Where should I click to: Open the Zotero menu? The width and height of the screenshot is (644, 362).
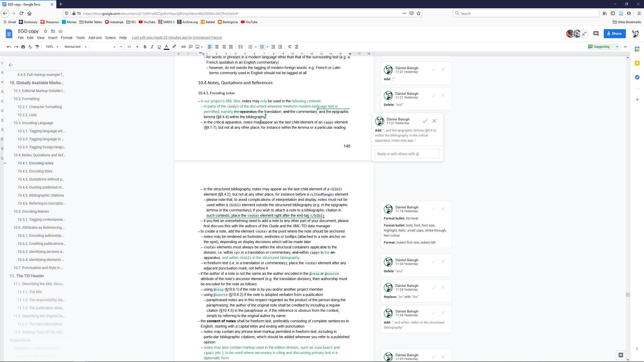(110, 37)
